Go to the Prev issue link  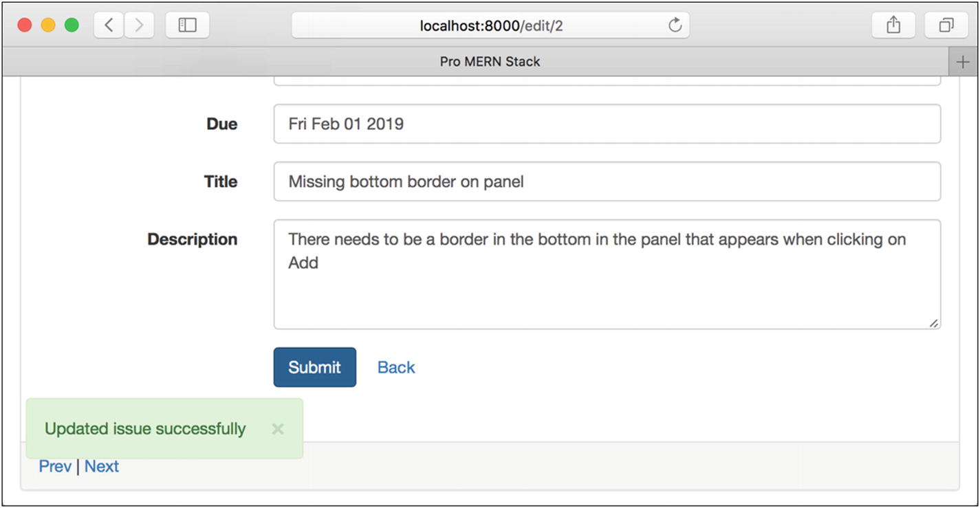55,467
